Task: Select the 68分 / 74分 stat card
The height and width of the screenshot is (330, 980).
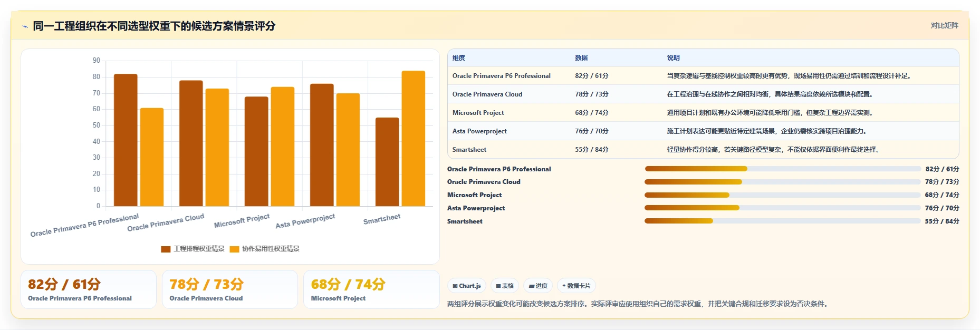Action: pos(371,289)
